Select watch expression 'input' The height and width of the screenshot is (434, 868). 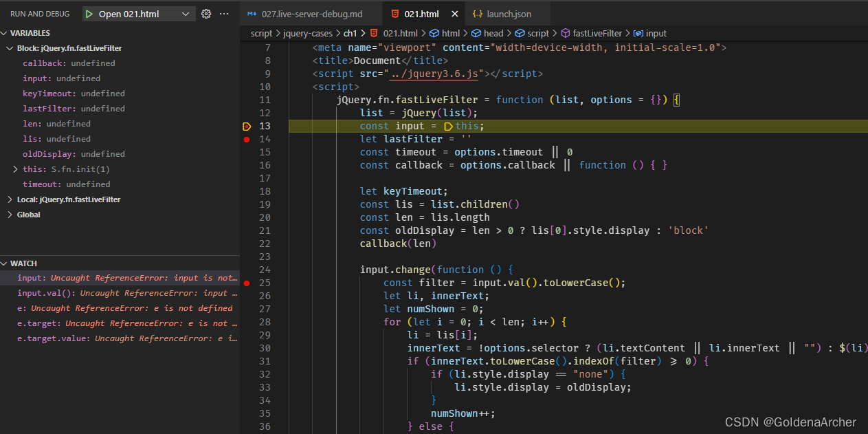click(x=120, y=278)
